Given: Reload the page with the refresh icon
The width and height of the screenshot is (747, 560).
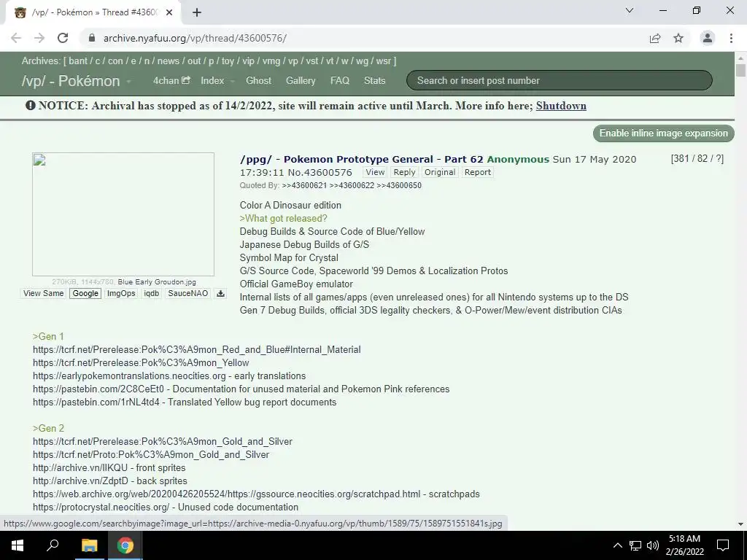Looking at the screenshot, I should click(x=63, y=38).
